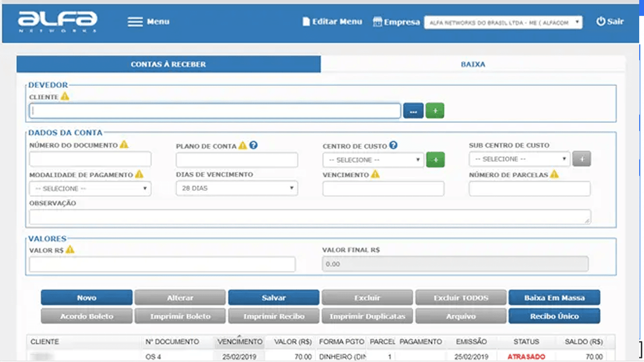Click the Excluir TODOS button
The height and width of the screenshot is (362, 644).
(461, 298)
